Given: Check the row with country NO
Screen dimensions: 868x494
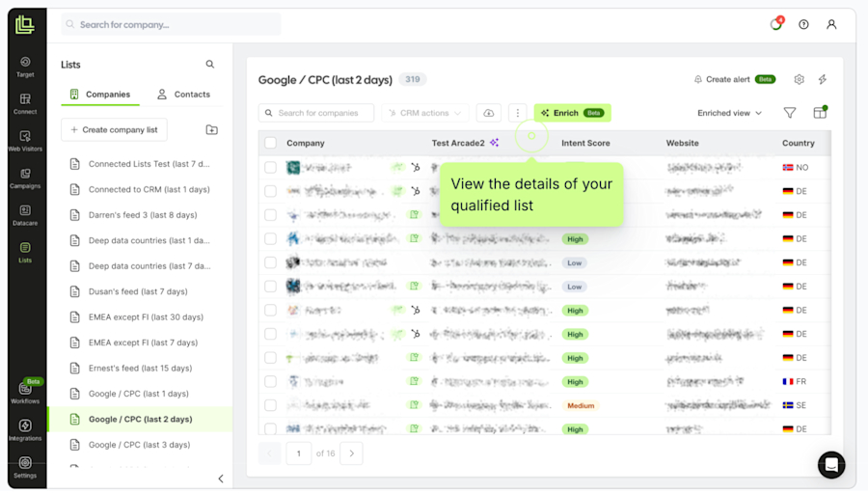Looking at the screenshot, I should (270, 167).
